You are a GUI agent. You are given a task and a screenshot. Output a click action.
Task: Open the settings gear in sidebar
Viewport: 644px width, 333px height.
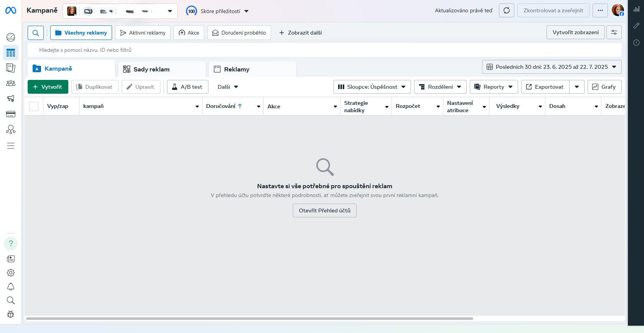11,273
